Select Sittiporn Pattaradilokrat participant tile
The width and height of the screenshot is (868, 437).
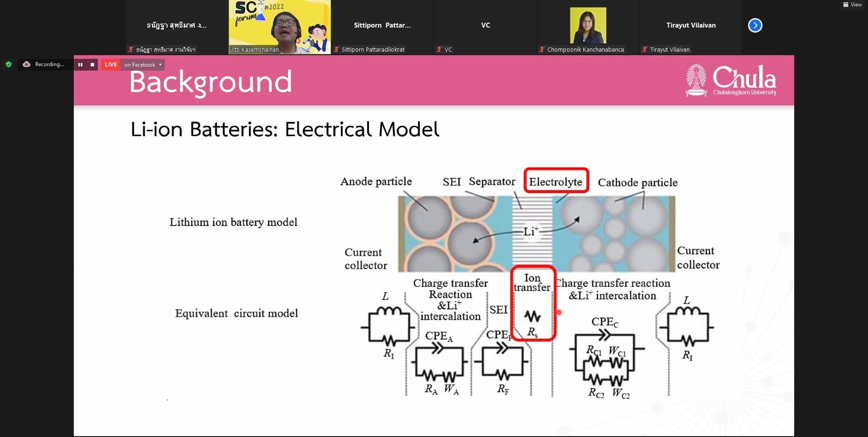[x=382, y=27]
